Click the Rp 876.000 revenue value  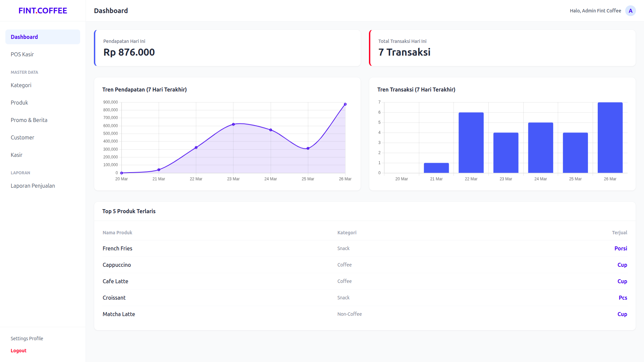(129, 52)
